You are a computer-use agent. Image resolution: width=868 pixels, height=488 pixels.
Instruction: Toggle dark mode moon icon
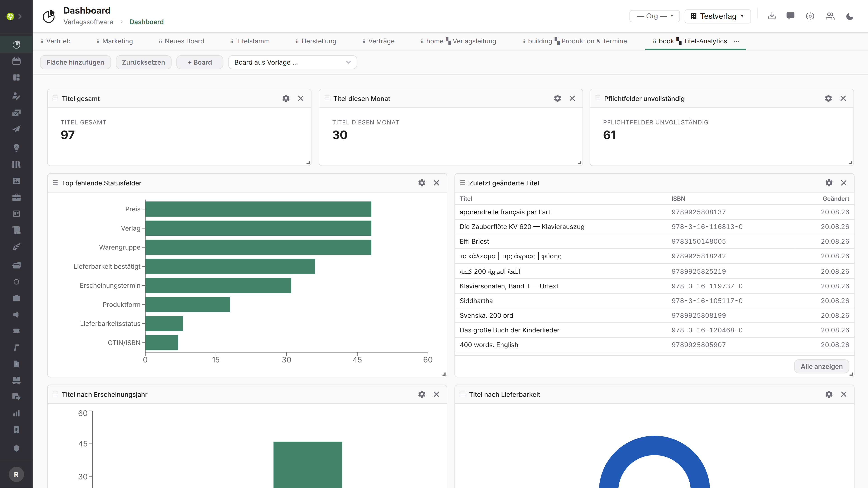click(x=850, y=16)
